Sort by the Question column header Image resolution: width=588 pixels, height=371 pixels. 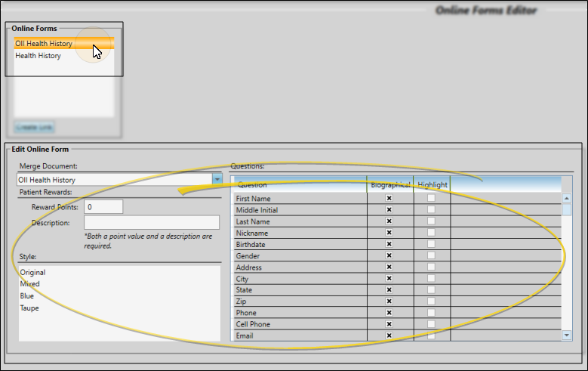pos(298,184)
